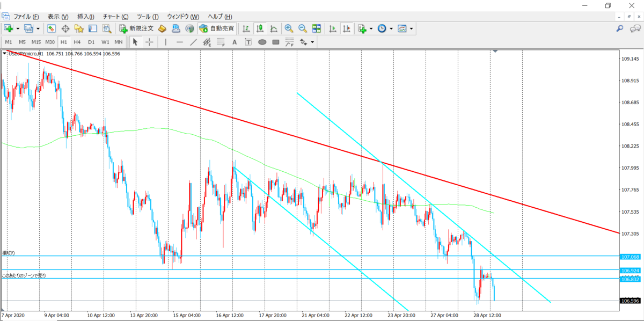
Task: Open the ヘルプ menu
Action: [220, 17]
